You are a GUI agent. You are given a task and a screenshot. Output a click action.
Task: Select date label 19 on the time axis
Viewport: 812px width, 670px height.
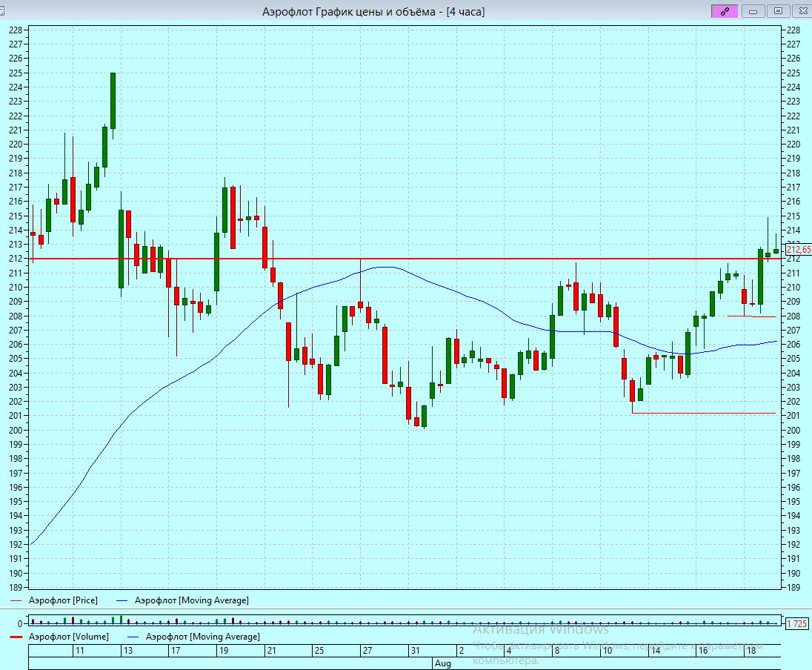[224, 650]
